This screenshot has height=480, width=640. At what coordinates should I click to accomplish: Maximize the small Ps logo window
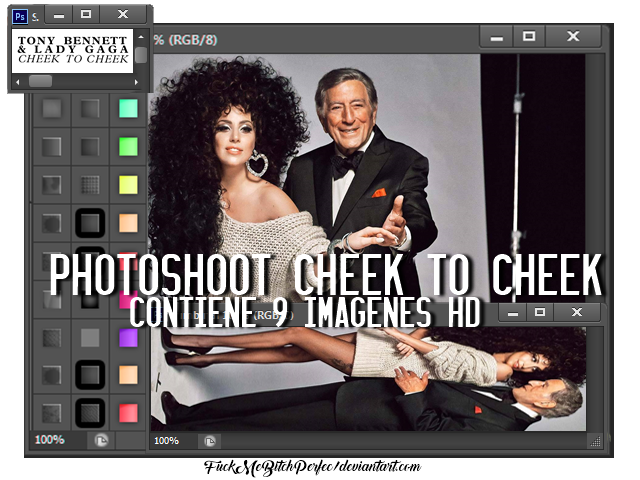(86, 15)
